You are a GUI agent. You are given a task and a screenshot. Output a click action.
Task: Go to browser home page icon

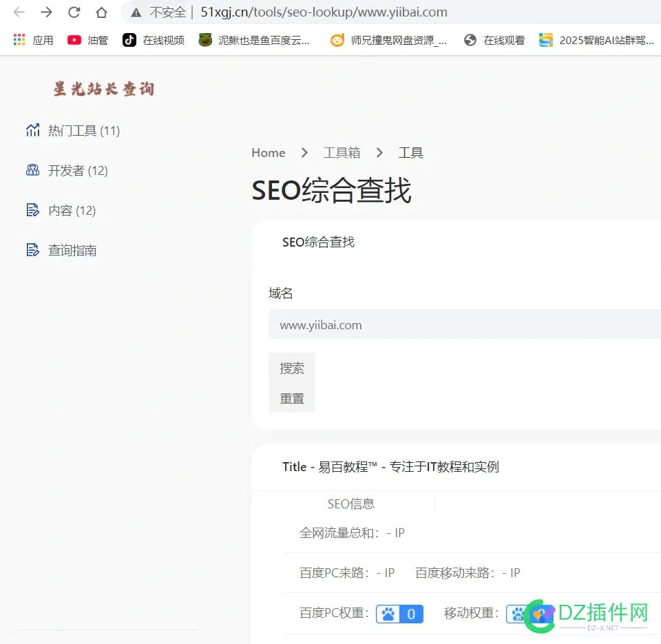(x=101, y=12)
